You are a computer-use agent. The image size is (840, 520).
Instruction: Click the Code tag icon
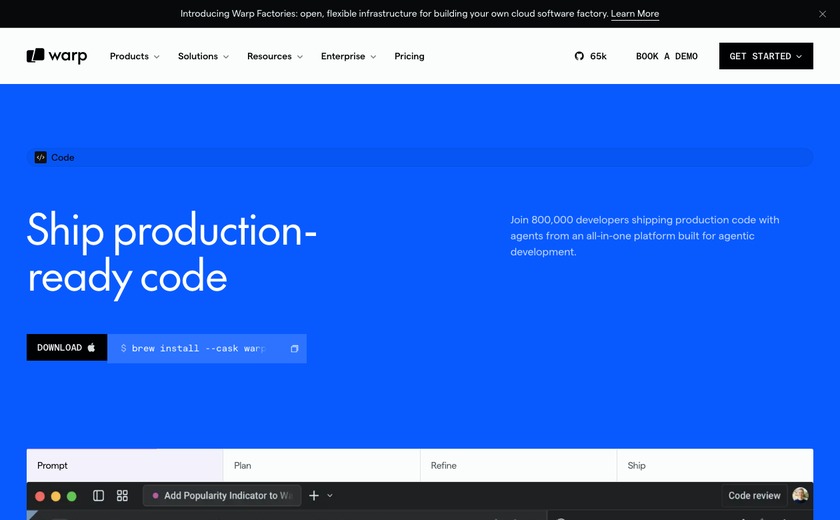(x=40, y=157)
